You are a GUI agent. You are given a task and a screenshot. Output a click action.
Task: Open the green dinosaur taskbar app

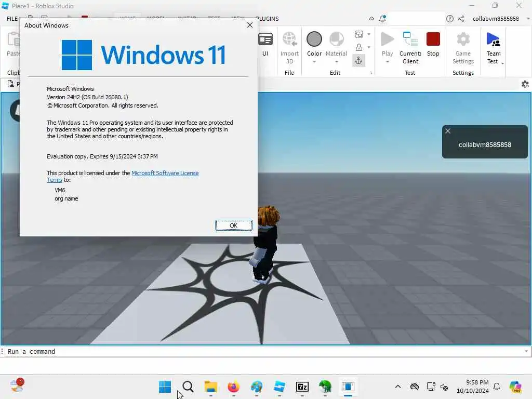point(325,387)
